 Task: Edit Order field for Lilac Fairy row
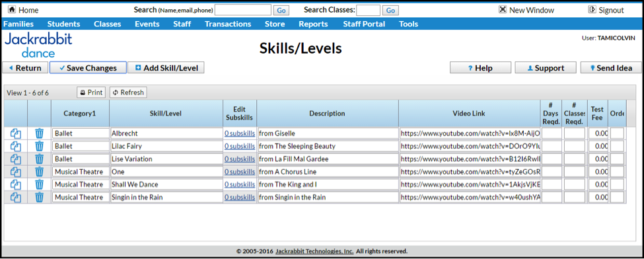pyautogui.click(x=617, y=147)
